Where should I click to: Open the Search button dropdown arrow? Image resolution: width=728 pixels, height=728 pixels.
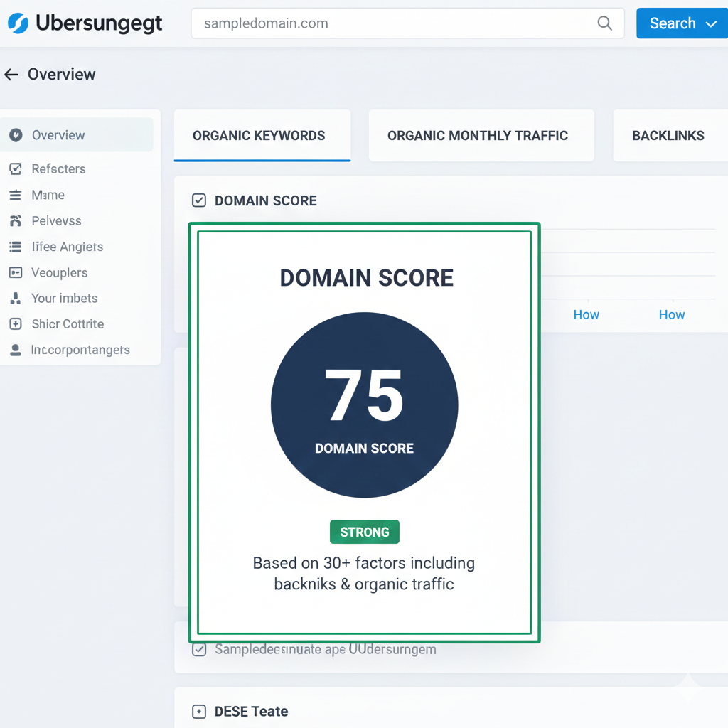(711, 23)
